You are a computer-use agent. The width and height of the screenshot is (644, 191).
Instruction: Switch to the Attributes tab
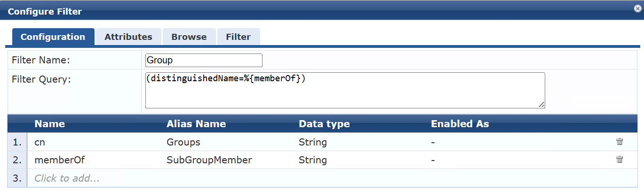coord(128,37)
